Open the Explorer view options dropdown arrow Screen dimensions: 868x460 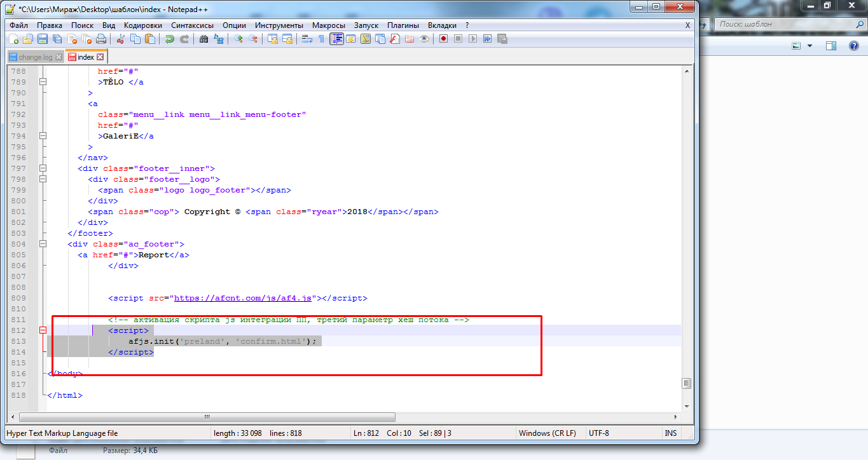pos(809,46)
